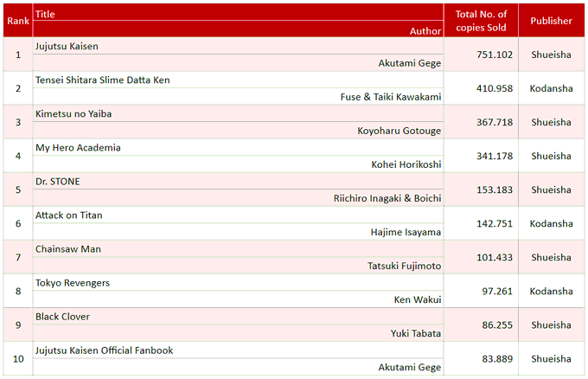
Task: Select the My Hero Academia title
Action: tap(78, 148)
